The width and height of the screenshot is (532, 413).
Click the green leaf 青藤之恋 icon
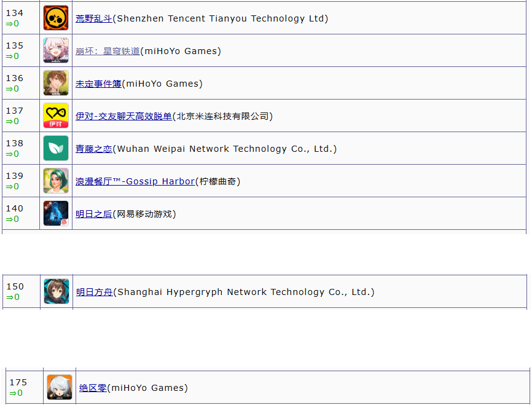pos(56,148)
